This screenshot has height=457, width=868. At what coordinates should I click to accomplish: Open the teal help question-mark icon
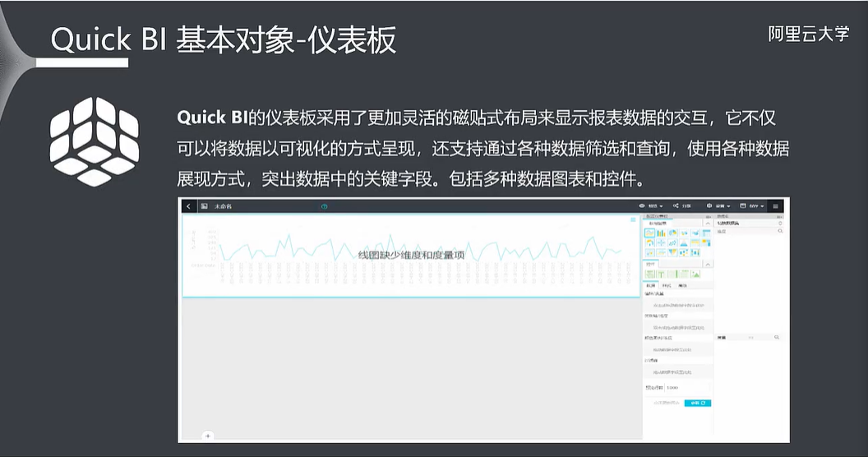[325, 206]
